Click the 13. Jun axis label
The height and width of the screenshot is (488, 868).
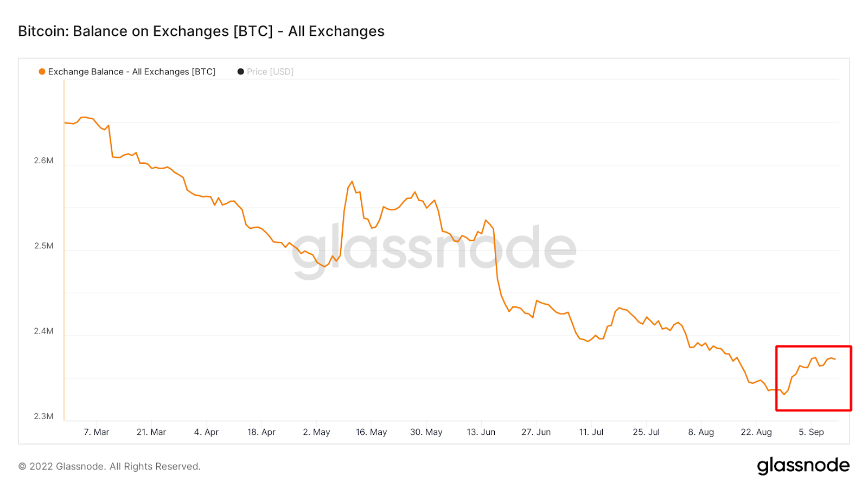point(481,432)
